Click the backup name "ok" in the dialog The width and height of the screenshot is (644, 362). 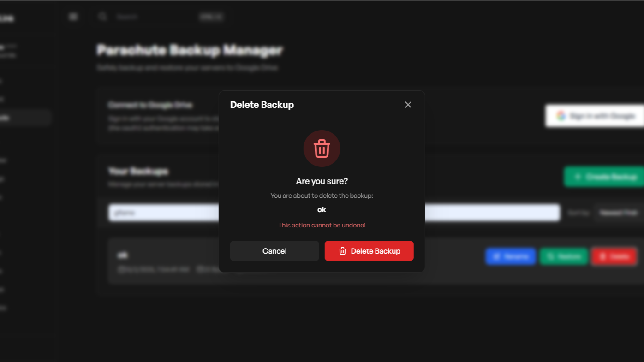[x=322, y=209]
